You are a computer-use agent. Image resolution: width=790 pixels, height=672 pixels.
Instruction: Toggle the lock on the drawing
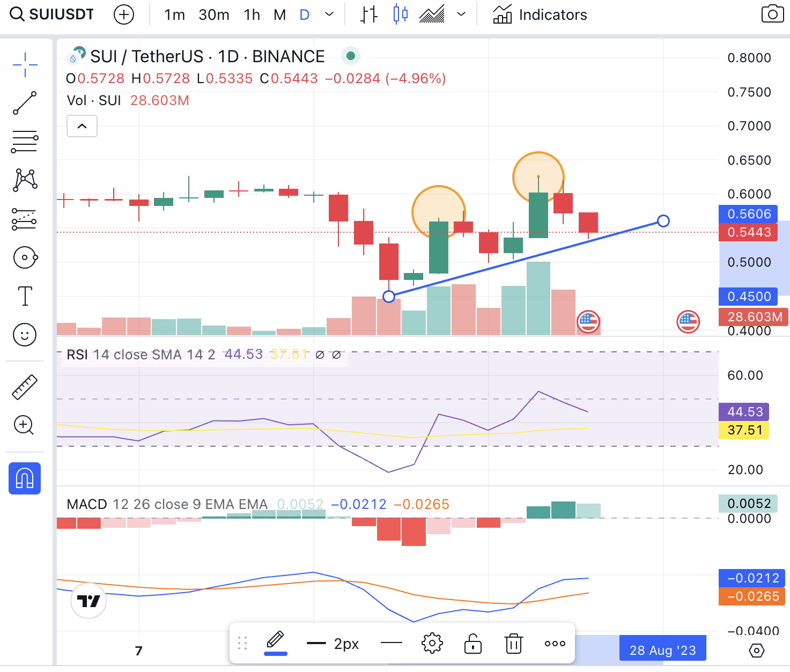click(472, 643)
